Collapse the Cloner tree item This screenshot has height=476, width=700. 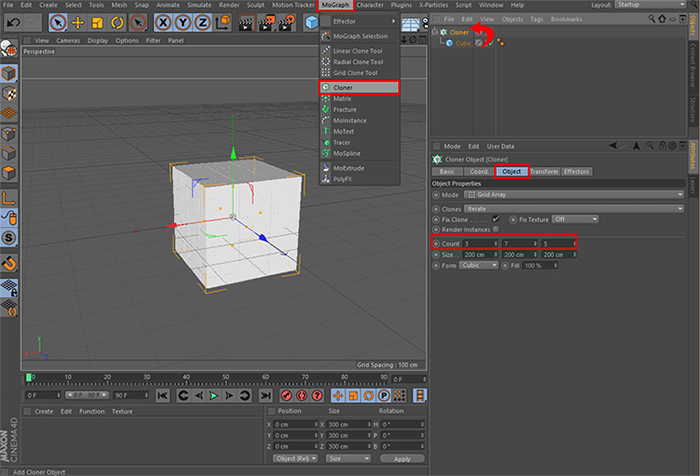pyautogui.click(x=435, y=32)
